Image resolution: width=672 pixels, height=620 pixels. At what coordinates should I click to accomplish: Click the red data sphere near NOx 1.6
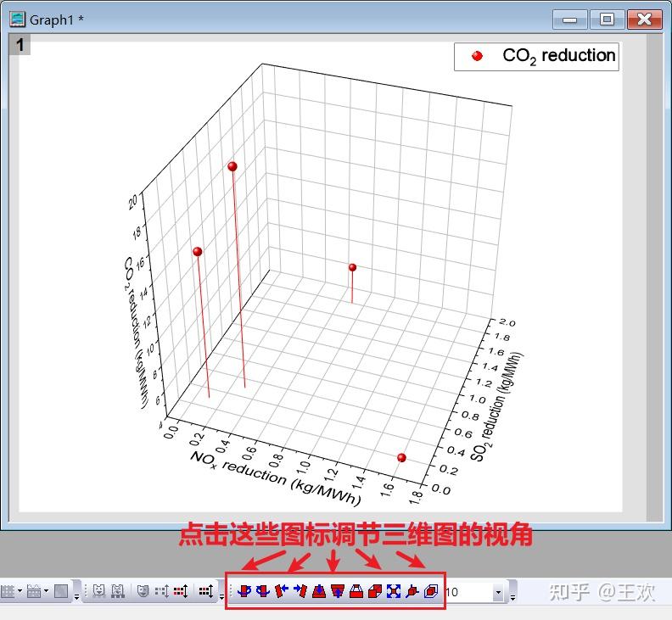click(401, 458)
